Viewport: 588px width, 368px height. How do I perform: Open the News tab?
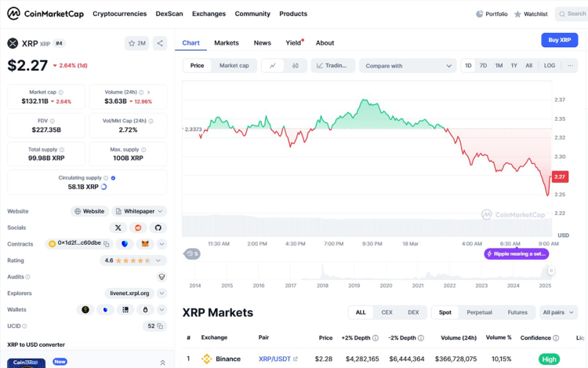(x=262, y=43)
